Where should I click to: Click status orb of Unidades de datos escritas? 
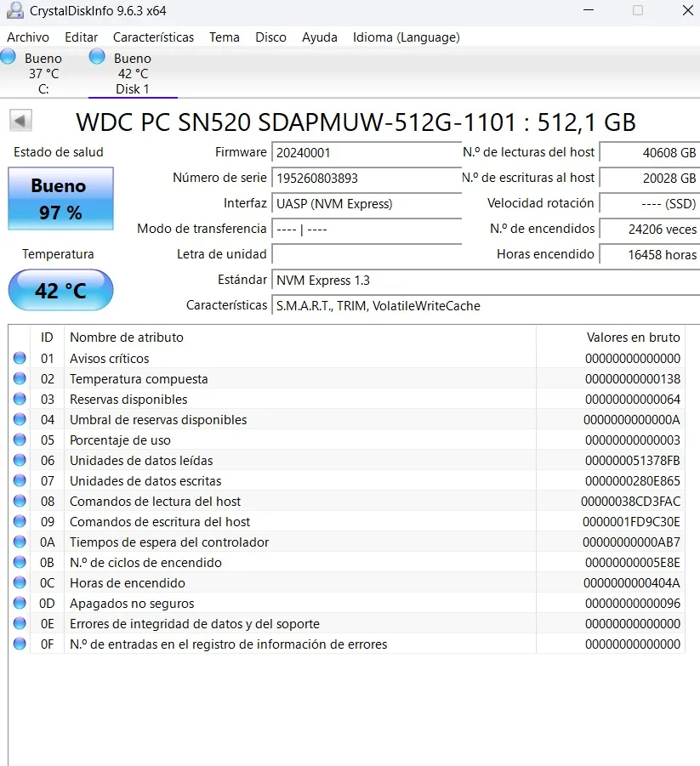coord(20,480)
